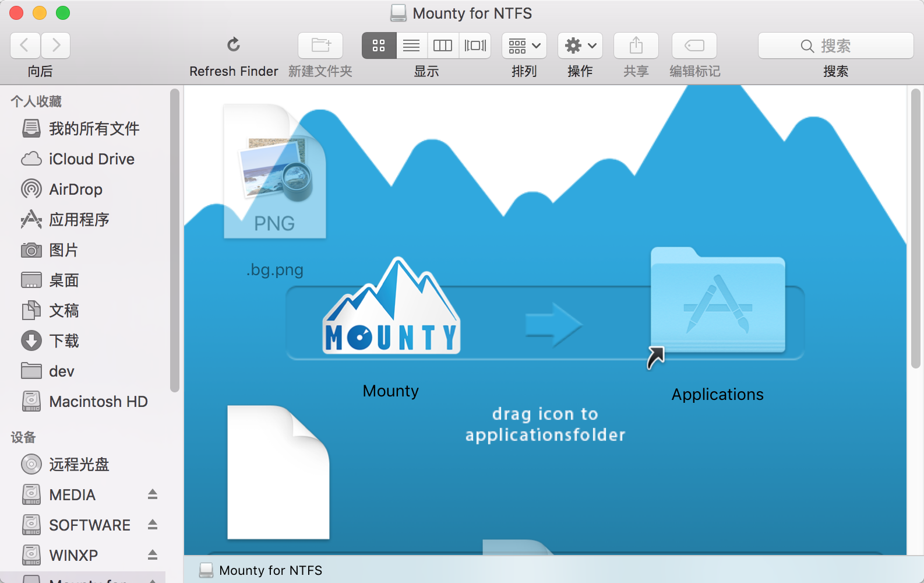Zoom the window with the green button
Screen dimensions: 924x583
(63, 13)
